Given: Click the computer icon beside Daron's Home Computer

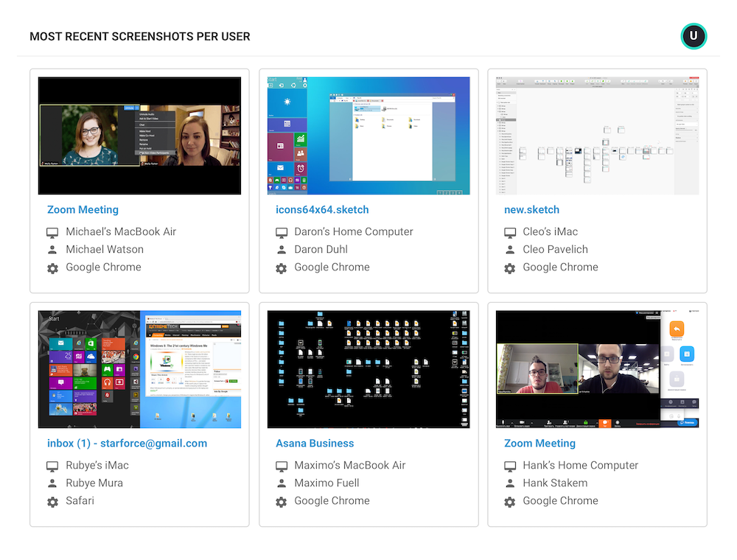Looking at the screenshot, I should (281, 233).
